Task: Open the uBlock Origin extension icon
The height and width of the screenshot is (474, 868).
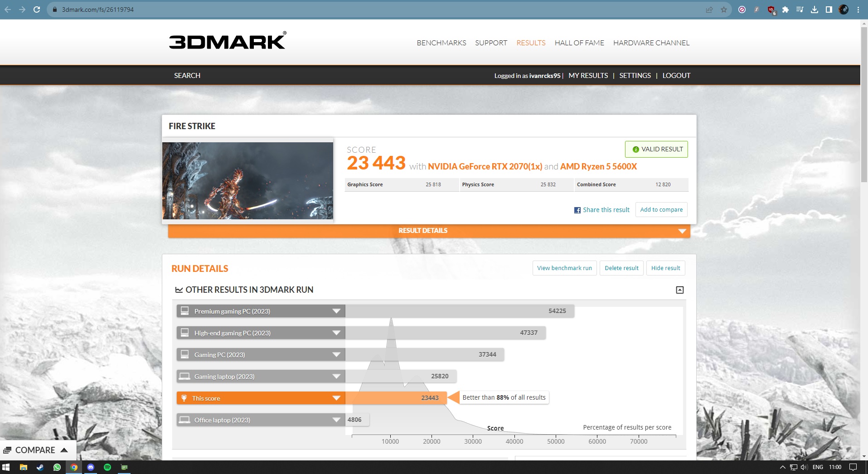Action: (771, 10)
